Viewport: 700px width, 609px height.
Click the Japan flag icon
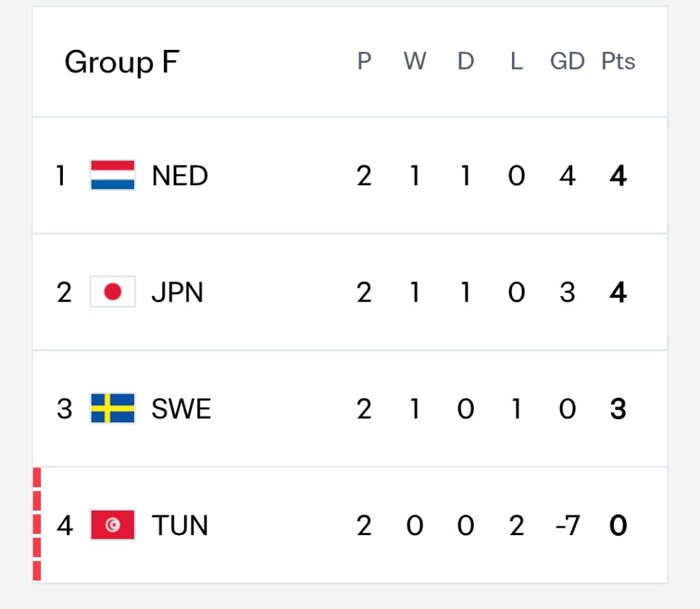pyautogui.click(x=113, y=292)
